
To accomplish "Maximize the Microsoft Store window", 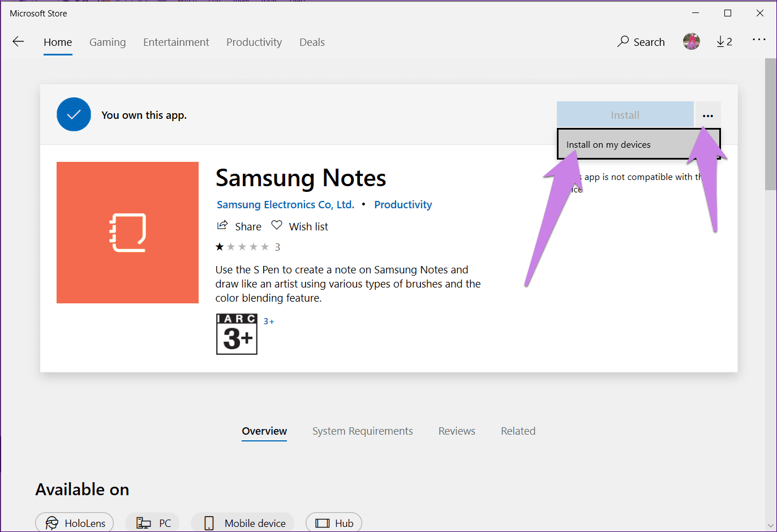I will tap(728, 13).
